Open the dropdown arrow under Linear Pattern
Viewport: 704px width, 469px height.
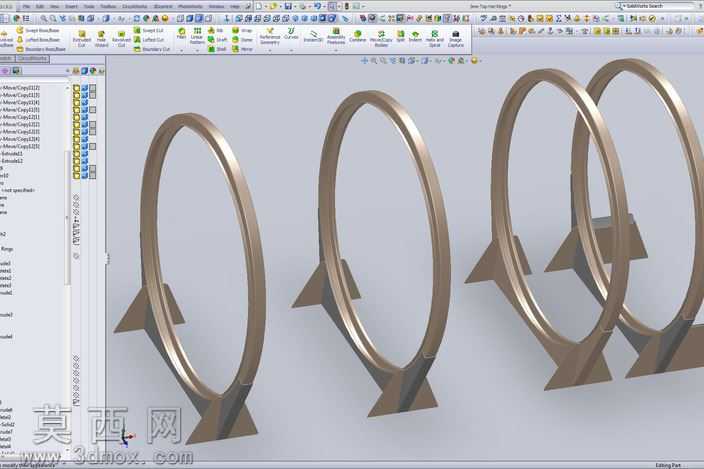(197, 51)
